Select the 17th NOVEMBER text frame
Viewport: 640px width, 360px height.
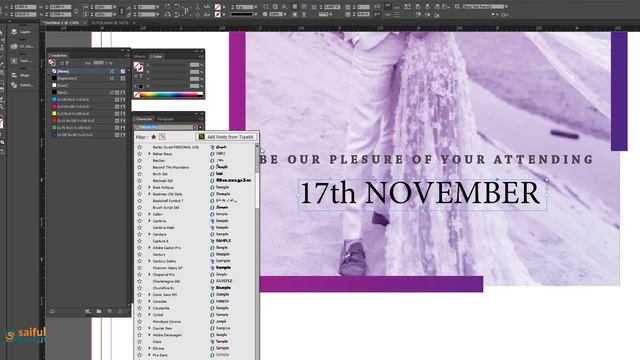tap(422, 194)
